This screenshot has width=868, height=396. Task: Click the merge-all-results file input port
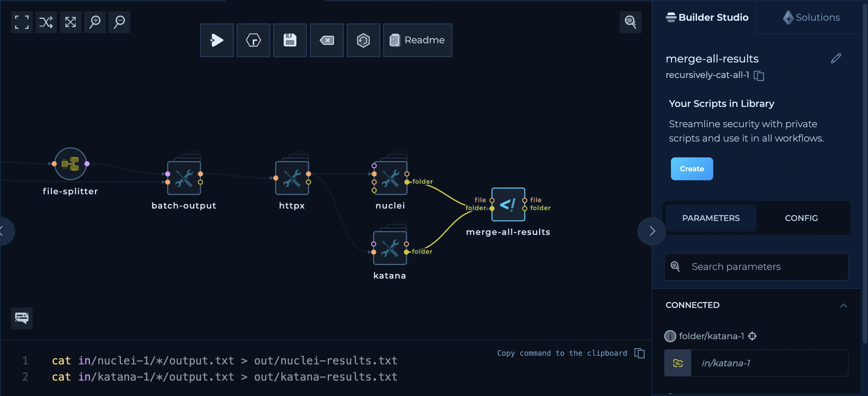click(492, 200)
